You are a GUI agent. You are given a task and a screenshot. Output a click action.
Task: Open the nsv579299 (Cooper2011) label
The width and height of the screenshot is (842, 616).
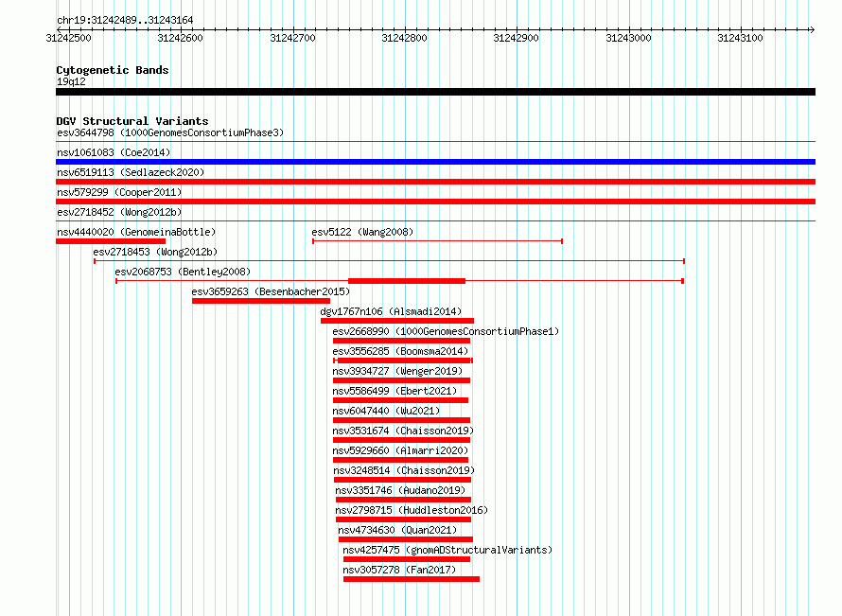click(119, 192)
